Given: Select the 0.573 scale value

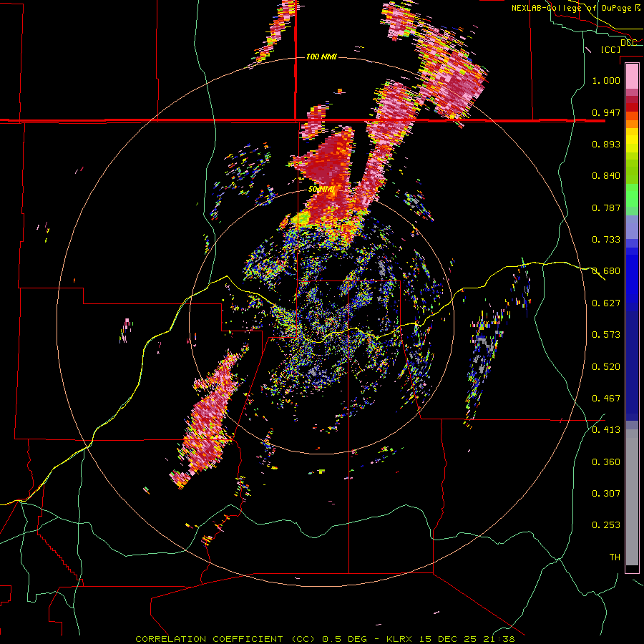Looking at the screenshot, I should click(x=606, y=335).
